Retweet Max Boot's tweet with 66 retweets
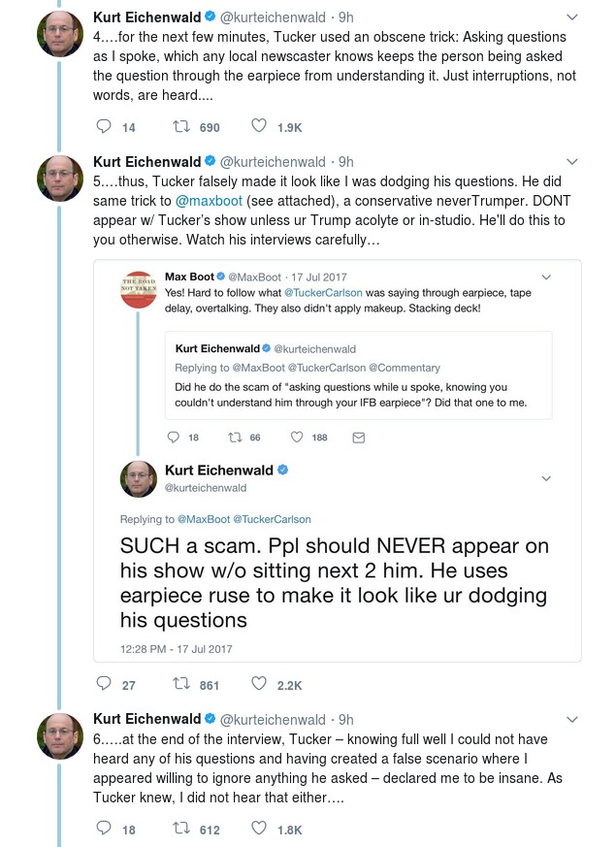616x847 pixels. pyautogui.click(x=235, y=437)
